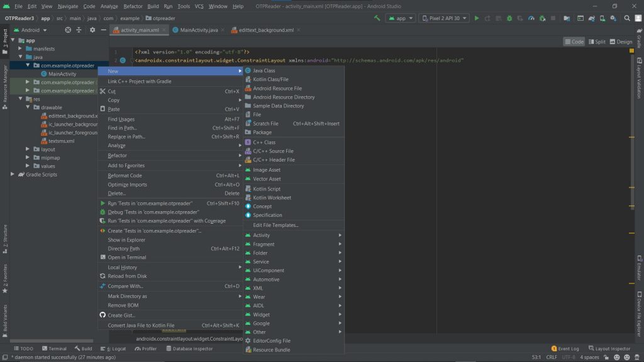Image resolution: width=644 pixels, height=362 pixels.
Task: Open Project panel gear settings icon
Action: (92, 30)
